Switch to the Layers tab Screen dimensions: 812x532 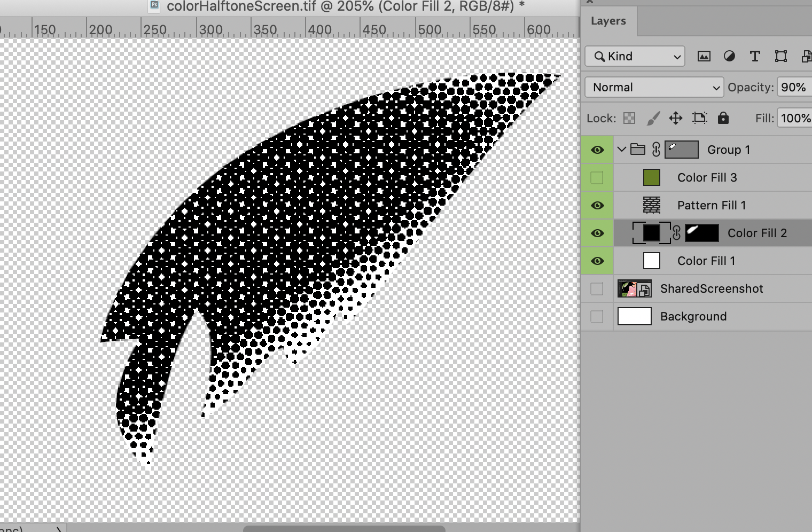[x=609, y=21]
